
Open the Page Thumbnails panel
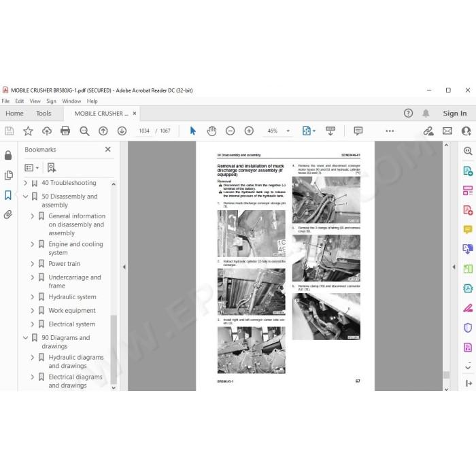(x=8, y=175)
